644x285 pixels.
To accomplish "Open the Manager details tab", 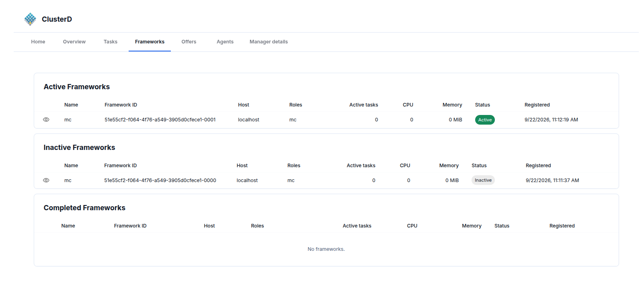I will (x=269, y=42).
